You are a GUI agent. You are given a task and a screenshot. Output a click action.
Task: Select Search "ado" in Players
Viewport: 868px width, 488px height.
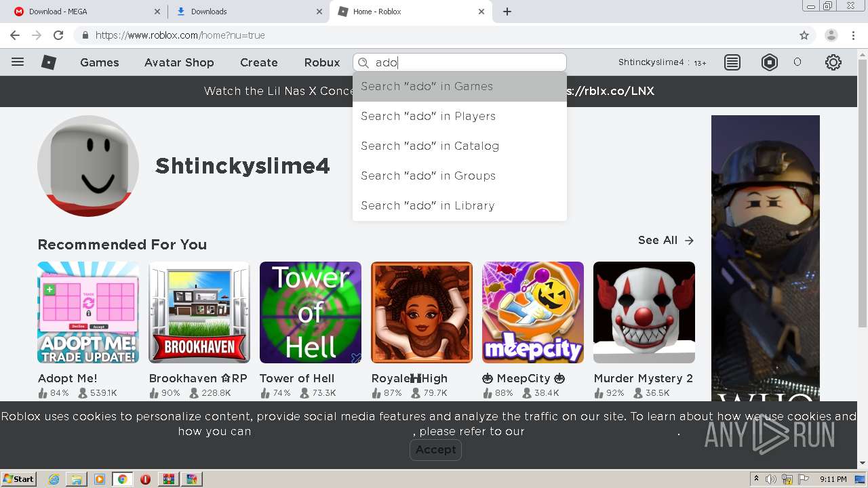pos(460,117)
